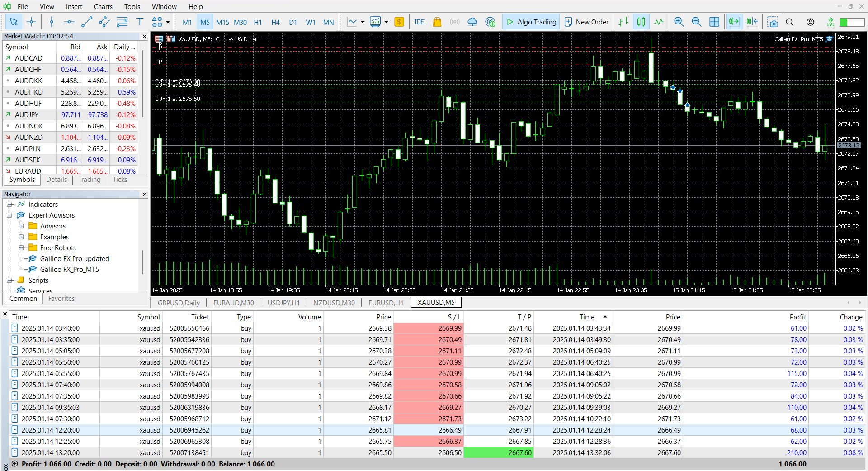Image resolution: width=868 pixels, height=471 pixels.
Task: Open the chart type dropdown arrow
Action: tap(363, 22)
